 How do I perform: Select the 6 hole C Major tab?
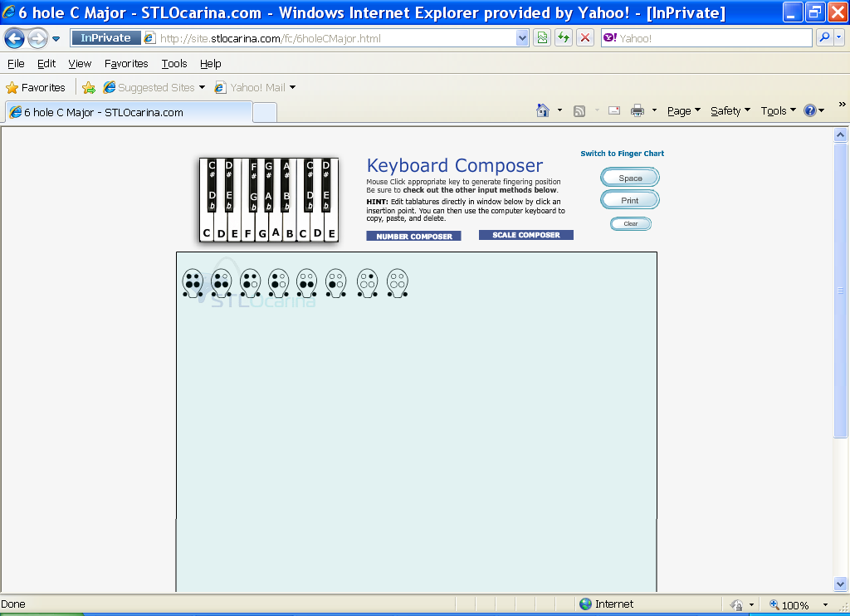click(129, 112)
